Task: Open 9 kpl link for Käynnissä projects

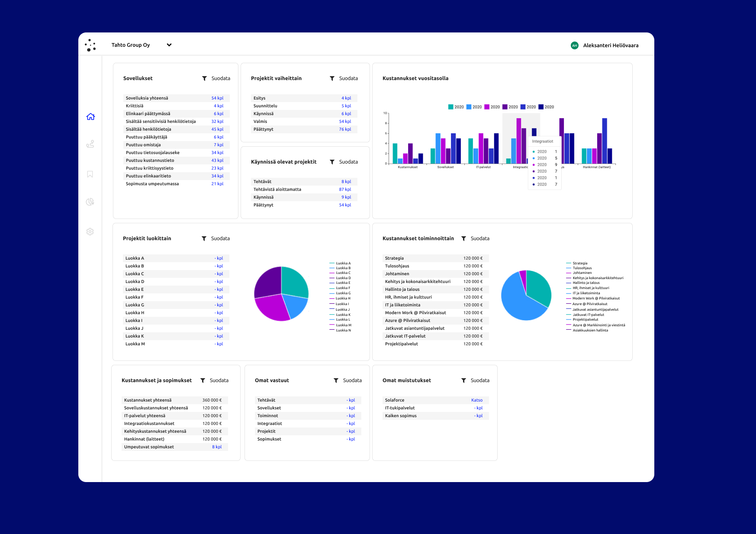Action: [346, 197]
